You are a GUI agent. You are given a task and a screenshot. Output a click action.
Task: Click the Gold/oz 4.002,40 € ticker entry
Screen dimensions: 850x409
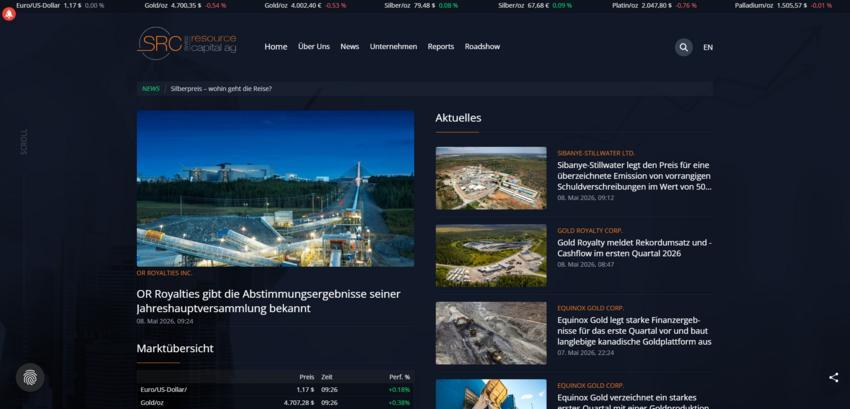pos(307,5)
